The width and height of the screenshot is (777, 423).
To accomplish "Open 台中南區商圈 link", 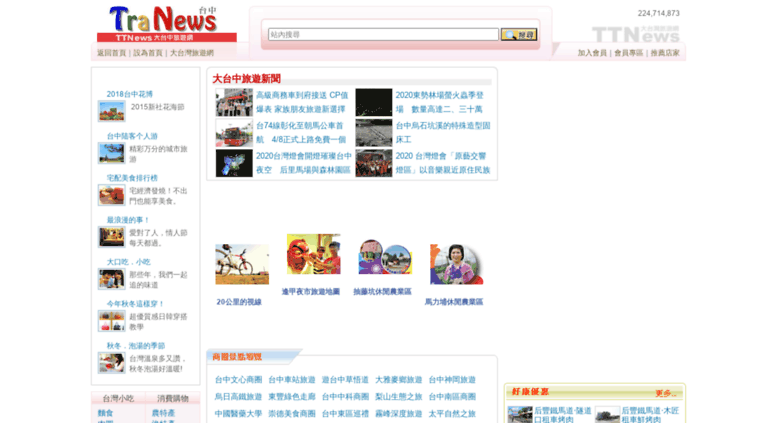I will [452, 397].
